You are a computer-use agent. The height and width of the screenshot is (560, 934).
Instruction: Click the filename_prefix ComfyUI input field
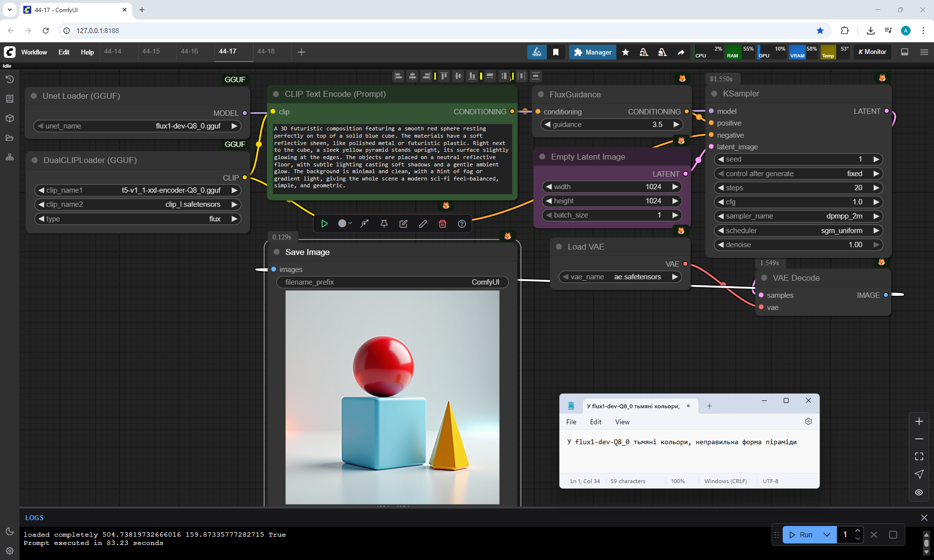tap(392, 282)
